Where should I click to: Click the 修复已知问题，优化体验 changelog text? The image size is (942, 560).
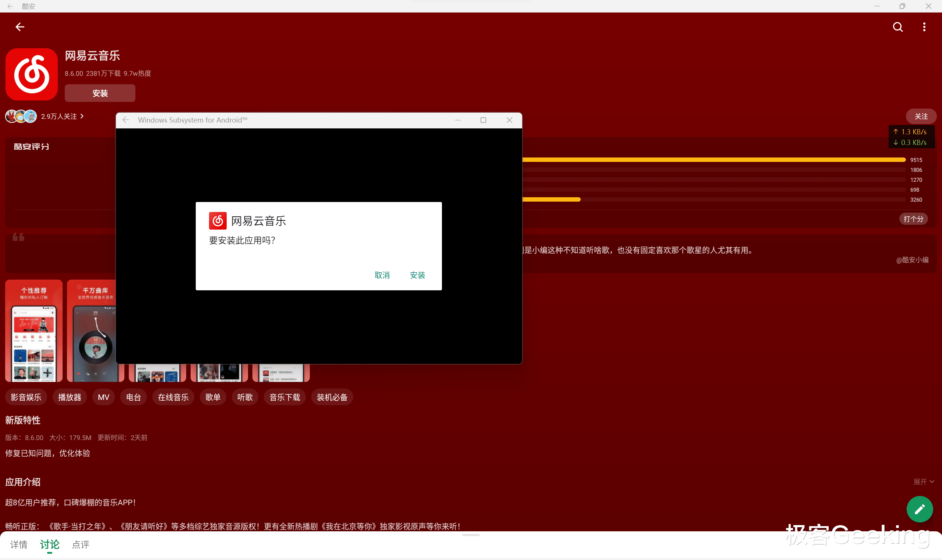tap(47, 453)
